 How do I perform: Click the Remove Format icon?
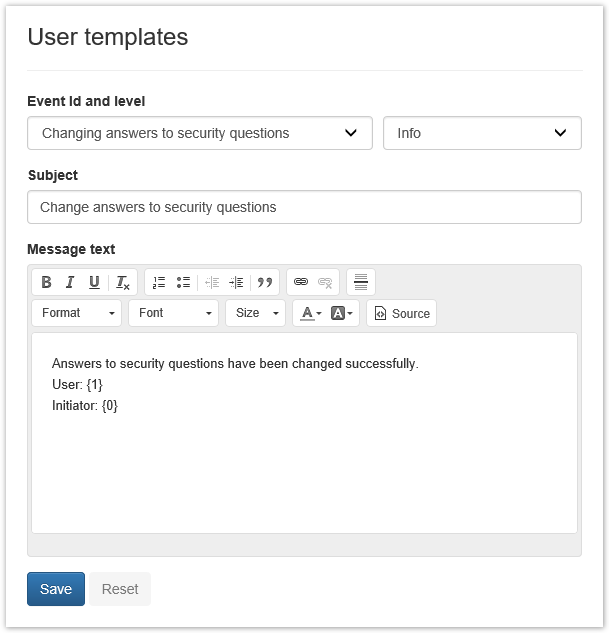pyautogui.click(x=122, y=282)
